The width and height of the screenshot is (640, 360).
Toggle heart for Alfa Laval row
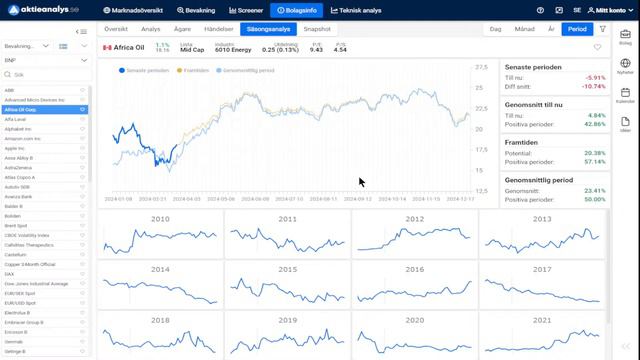(x=82, y=119)
